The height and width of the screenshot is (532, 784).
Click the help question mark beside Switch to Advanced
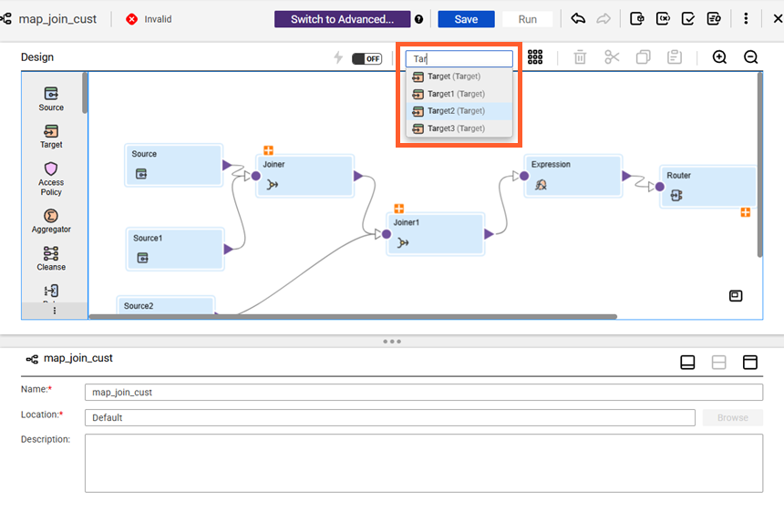[x=419, y=19]
